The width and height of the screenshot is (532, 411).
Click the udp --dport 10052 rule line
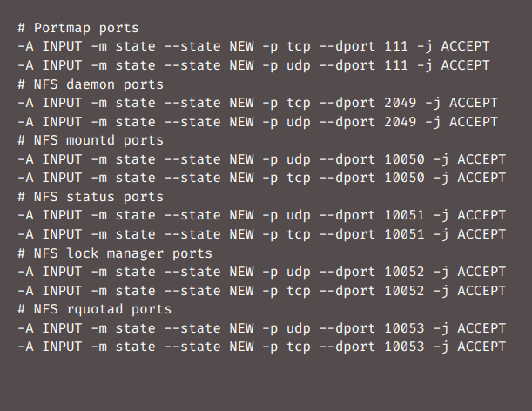[261, 272]
